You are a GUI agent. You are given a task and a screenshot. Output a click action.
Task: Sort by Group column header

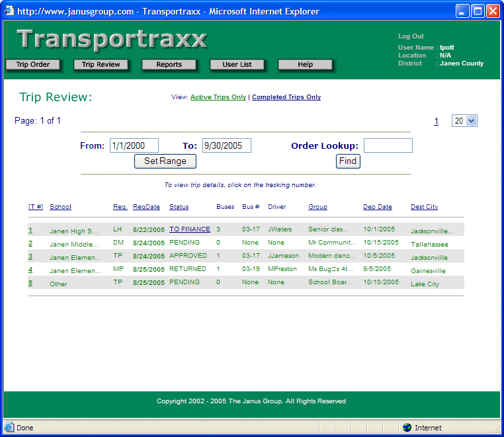[x=318, y=207]
